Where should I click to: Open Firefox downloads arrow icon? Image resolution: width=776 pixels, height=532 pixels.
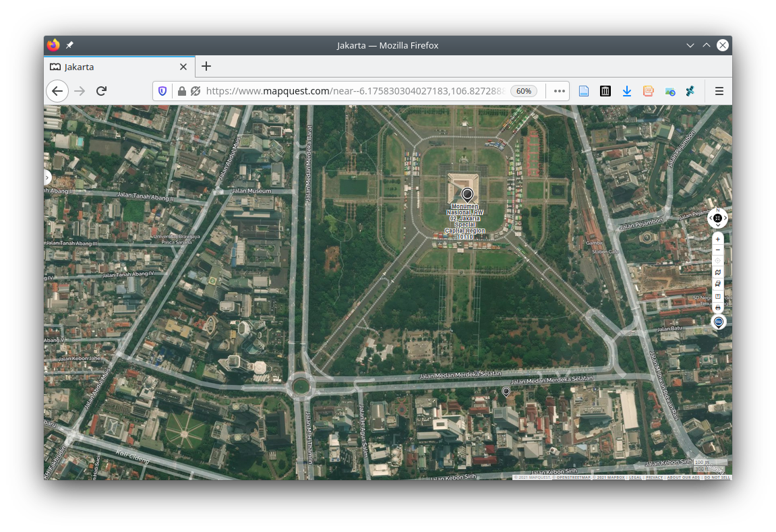coord(626,91)
